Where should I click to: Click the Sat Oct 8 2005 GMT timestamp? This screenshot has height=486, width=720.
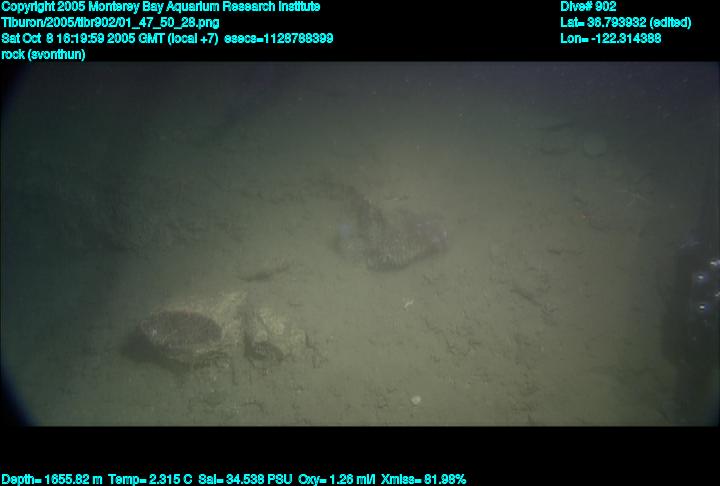tap(110, 39)
